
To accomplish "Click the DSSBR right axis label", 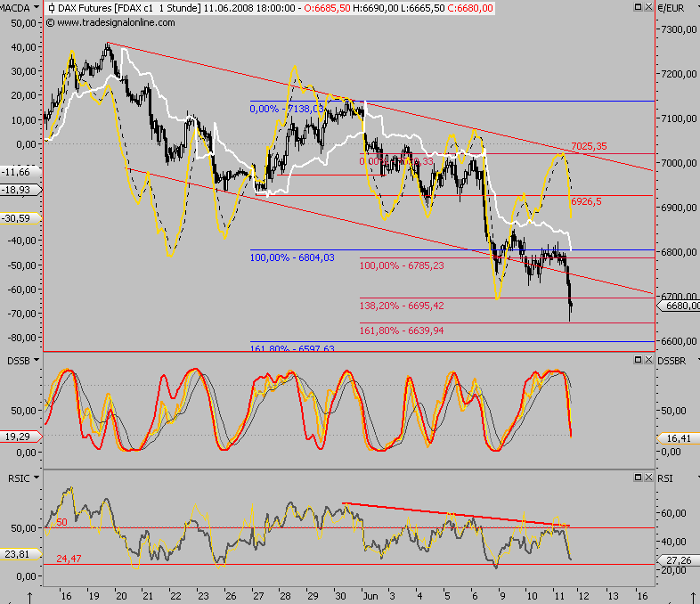I will point(672,361).
